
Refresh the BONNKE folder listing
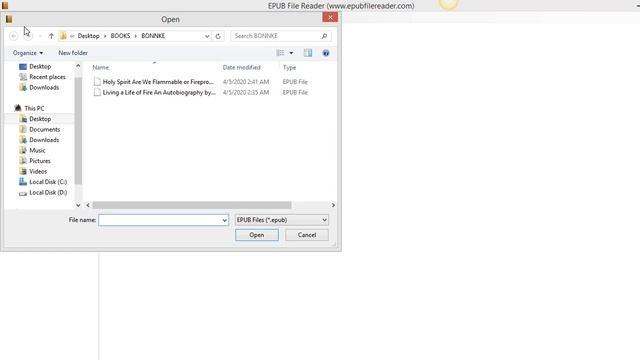click(x=218, y=36)
